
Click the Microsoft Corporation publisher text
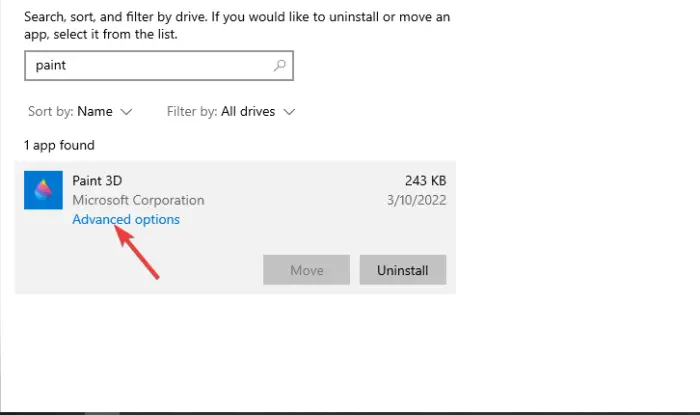[x=138, y=200]
